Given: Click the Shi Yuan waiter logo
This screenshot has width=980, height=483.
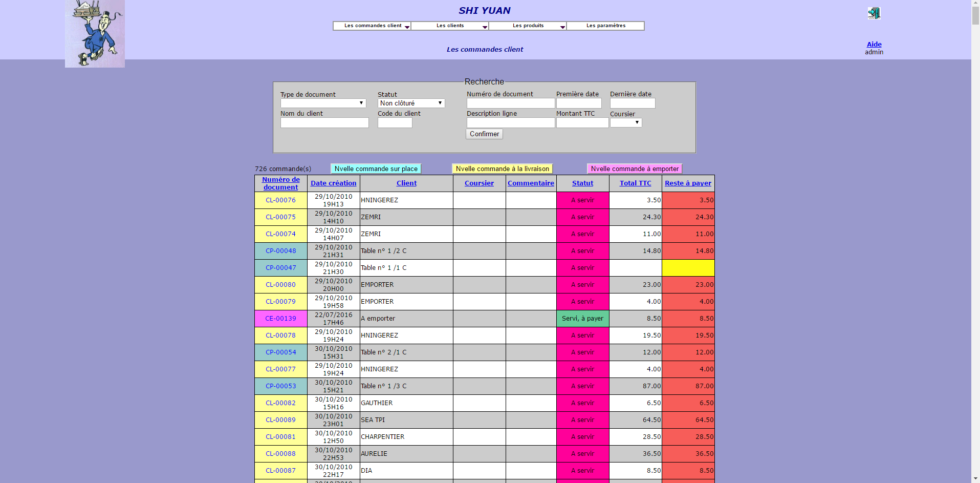Looking at the screenshot, I should pos(95,33).
